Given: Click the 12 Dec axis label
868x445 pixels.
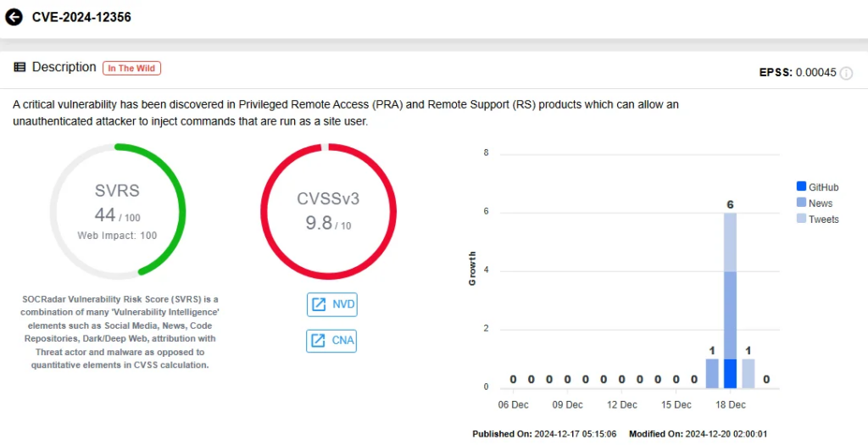Looking at the screenshot, I should tap(621, 404).
